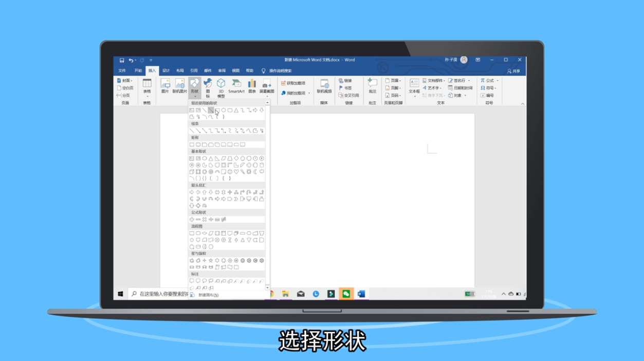Image resolution: width=644 pixels, height=361 pixels.
Task: Open the 页眉 (Header) dropdown
Action: (393, 81)
